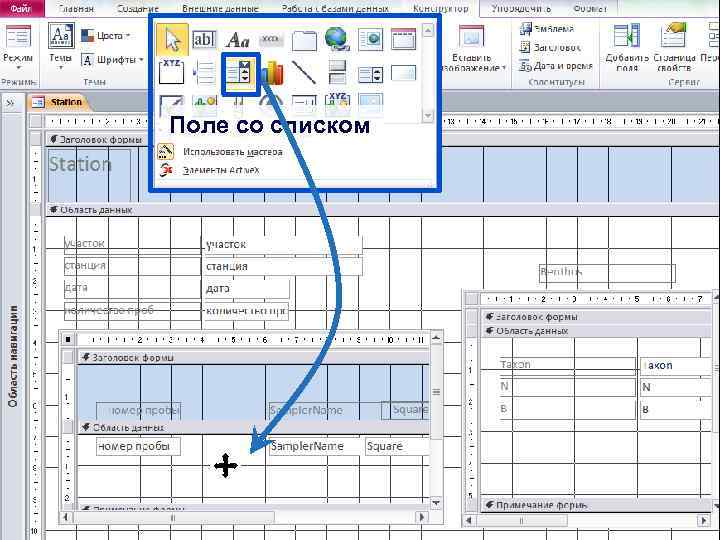Image resolution: width=720 pixels, height=540 pixels.
Task: Select the Taxon text box in right subform
Action: pyautogui.click(x=675, y=366)
